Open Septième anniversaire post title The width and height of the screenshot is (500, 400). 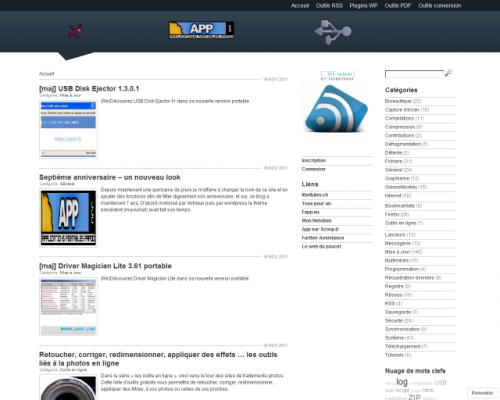[110, 177]
